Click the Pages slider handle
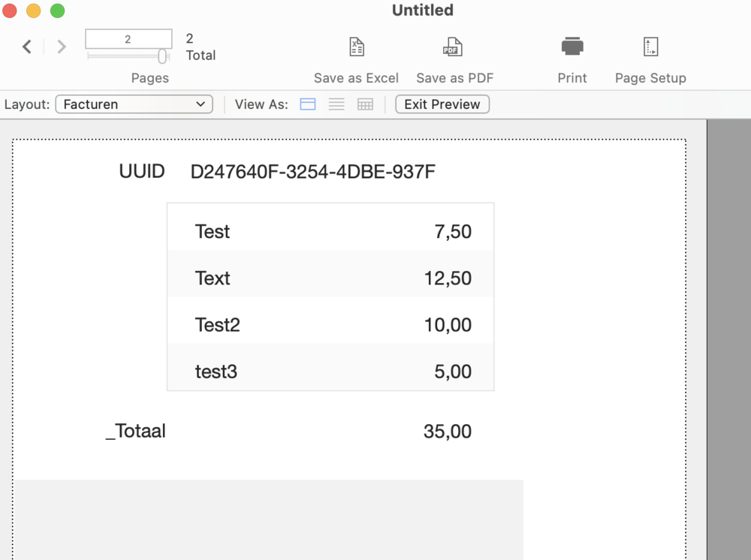Image resolution: width=751 pixels, height=560 pixels. 162,56
